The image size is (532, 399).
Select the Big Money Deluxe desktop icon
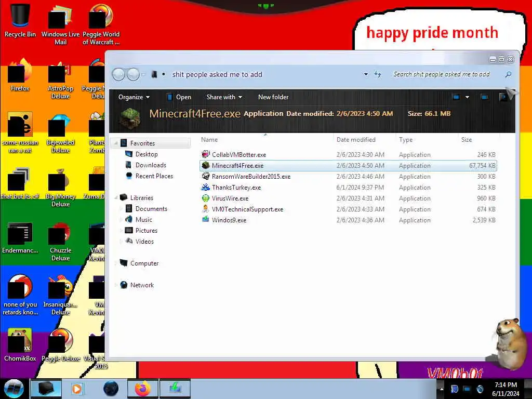[60, 187]
